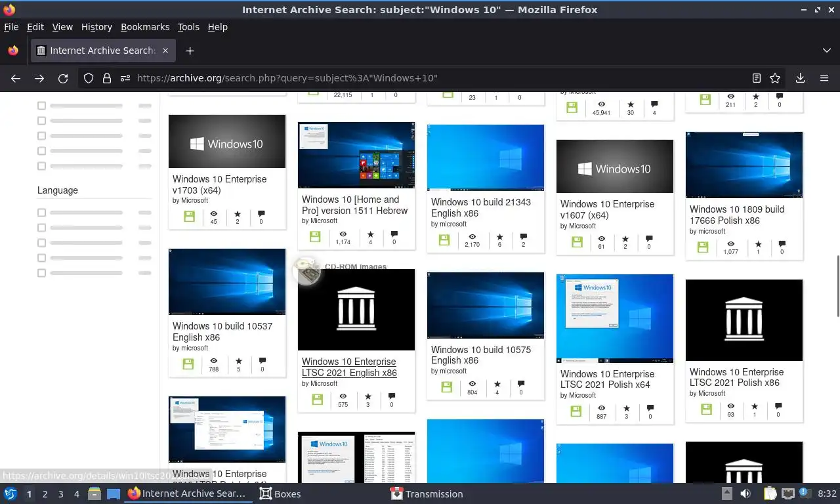This screenshot has height=504, width=840.
Task: Go forward with the forward arrow
Action: (39, 78)
